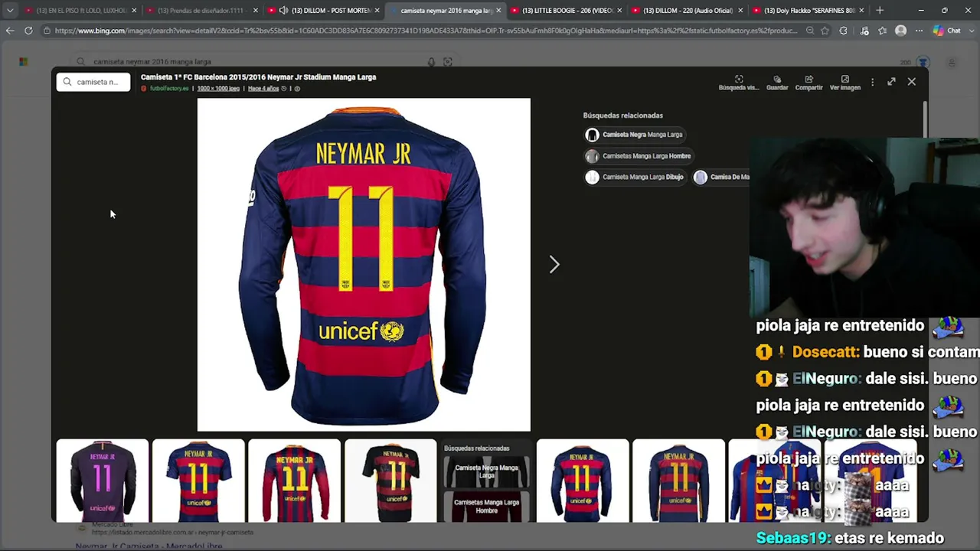Mute the audio of the DILLOM - POST MORTEM tab

coord(283,11)
